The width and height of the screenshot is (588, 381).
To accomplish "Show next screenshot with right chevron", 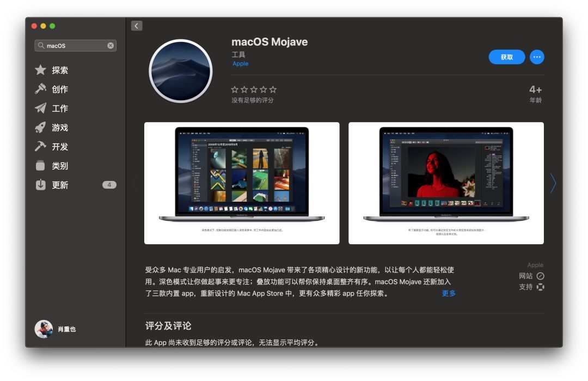I will (553, 183).
